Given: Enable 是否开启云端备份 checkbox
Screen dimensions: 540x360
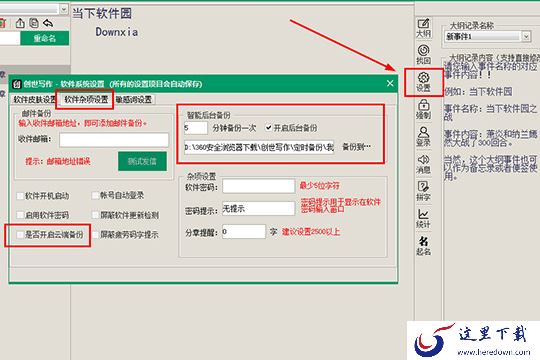Looking at the screenshot, I should (20, 235).
